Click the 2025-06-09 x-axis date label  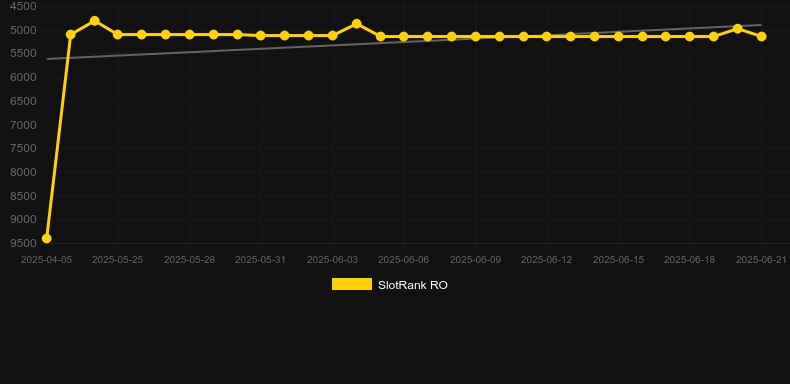point(475,260)
